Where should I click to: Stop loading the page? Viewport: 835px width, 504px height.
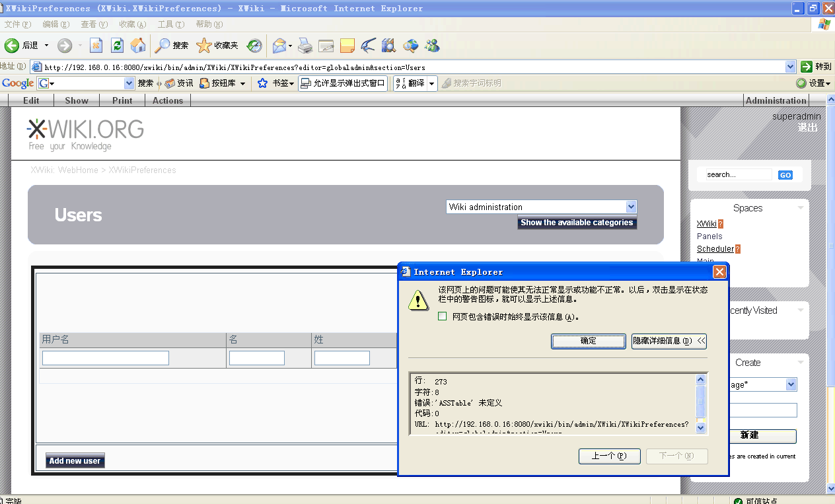click(96, 46)
